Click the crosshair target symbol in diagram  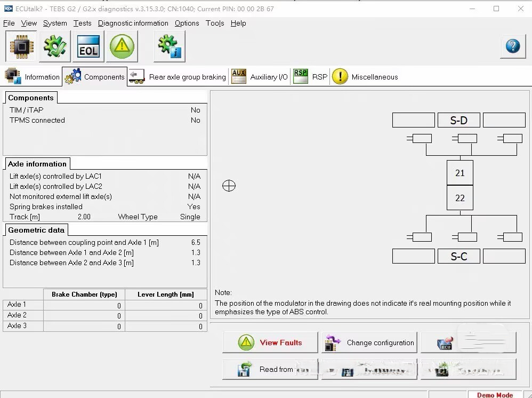[229, 186]
